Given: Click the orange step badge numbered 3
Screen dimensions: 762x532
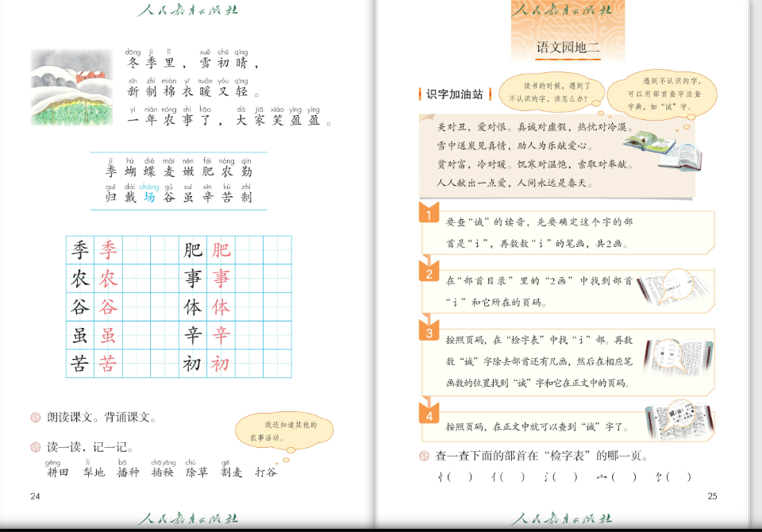Looking at the screenshot, I should click(429, 330).
